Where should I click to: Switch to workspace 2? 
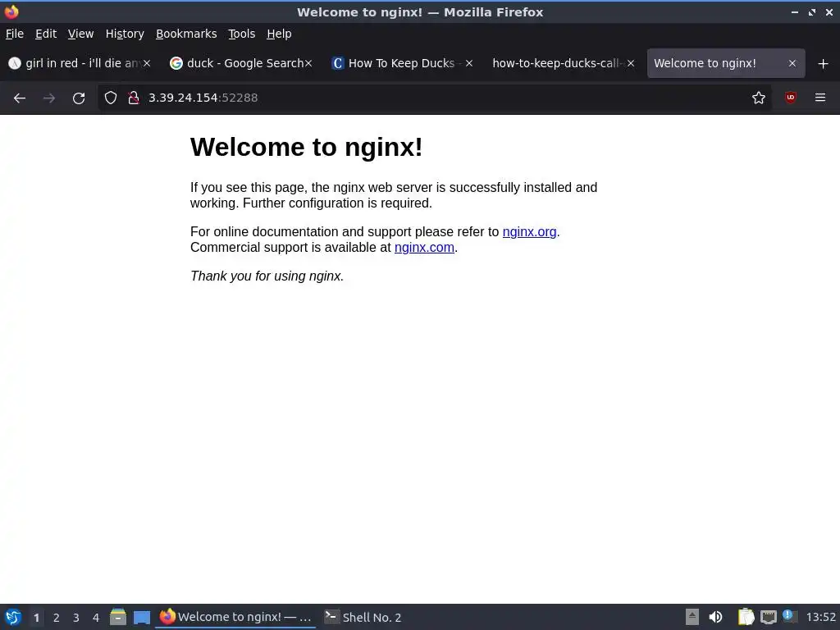click(x=57, y=618)
